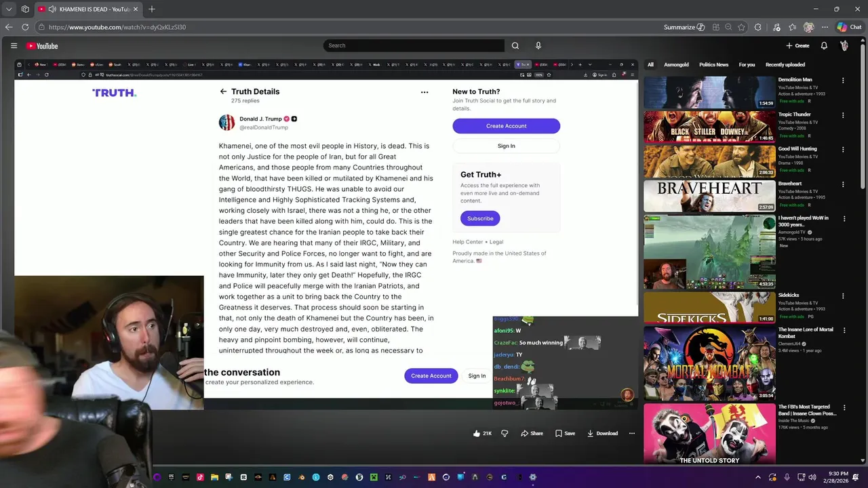Open the YouTube guide hamburger menu
The height and width of the screenshot is (488, 868).
(14, 45)
